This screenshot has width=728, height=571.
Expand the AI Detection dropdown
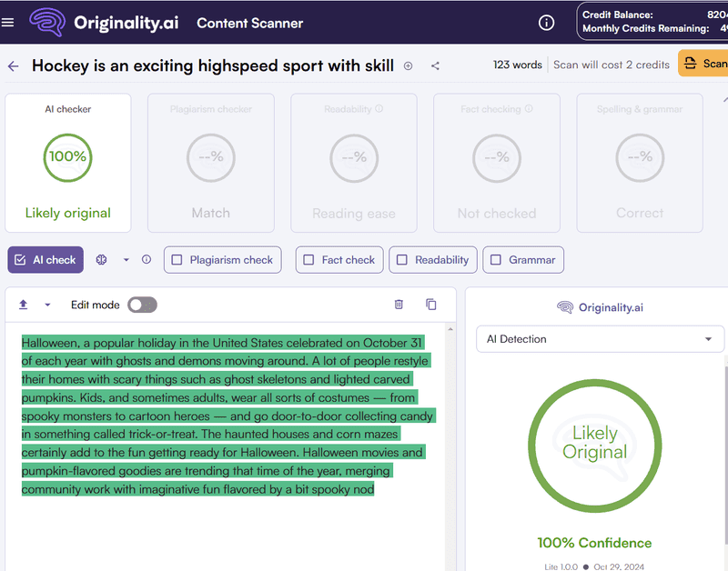click(x=600, y=339)
